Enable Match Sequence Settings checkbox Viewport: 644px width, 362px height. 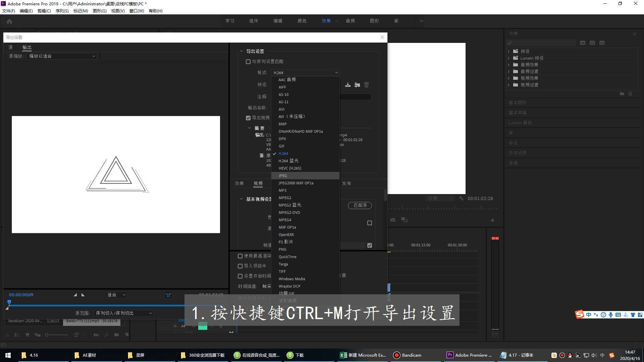tap(248, 62)
